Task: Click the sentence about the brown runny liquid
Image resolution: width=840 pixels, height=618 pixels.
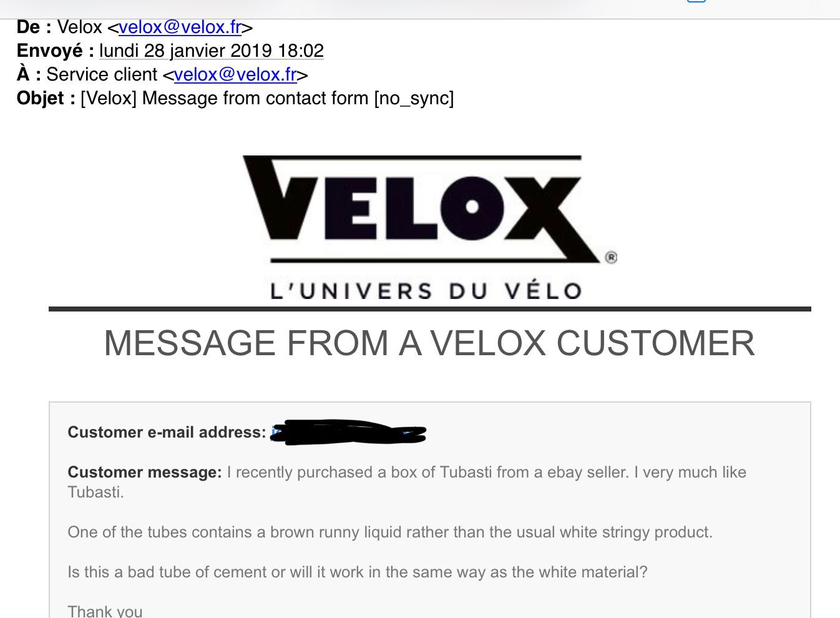Action: [x=390, y=532]
